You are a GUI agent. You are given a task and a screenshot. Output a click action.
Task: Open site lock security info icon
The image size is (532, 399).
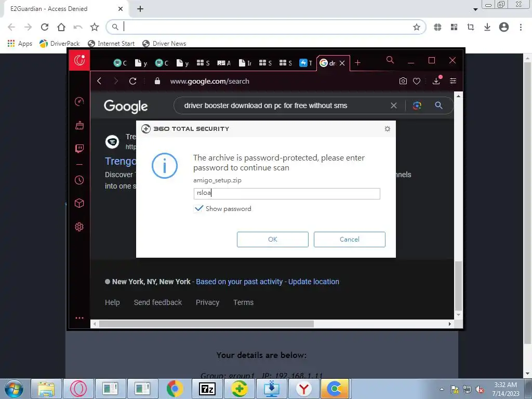[157, 81]
